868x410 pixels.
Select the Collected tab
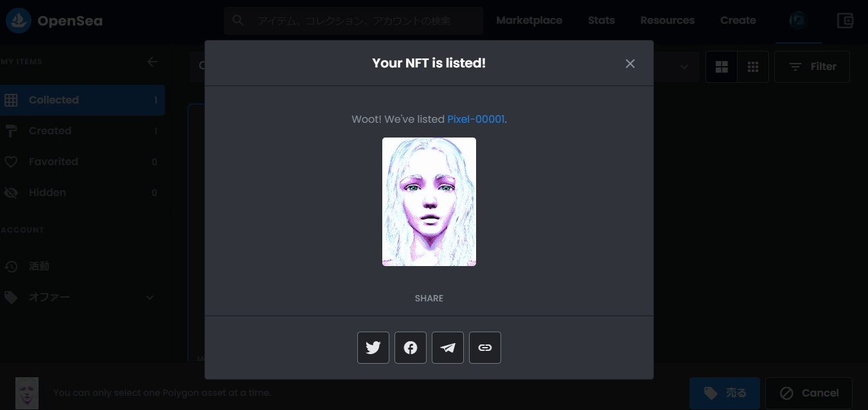[82, 100]
